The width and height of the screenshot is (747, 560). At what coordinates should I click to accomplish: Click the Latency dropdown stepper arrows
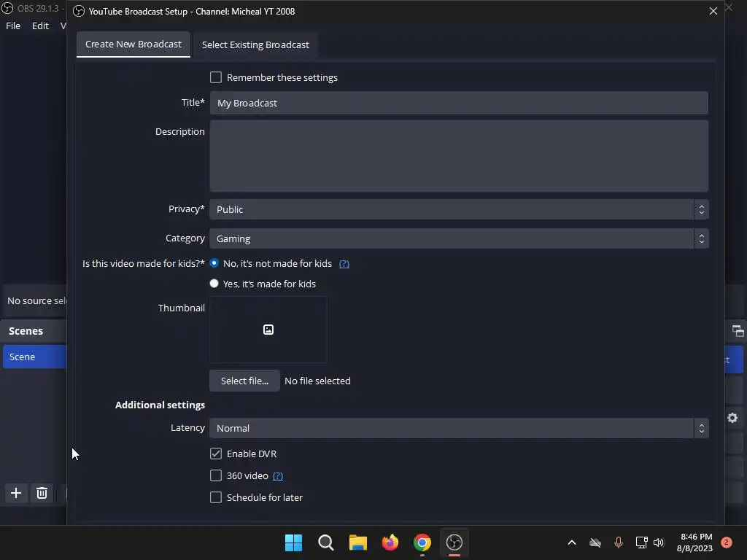click(701, 428)
